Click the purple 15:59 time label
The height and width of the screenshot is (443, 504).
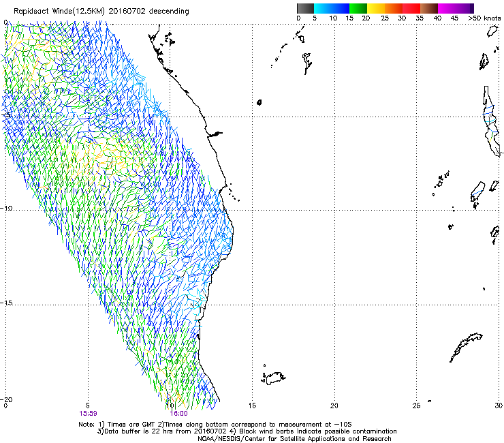point(88,414)
